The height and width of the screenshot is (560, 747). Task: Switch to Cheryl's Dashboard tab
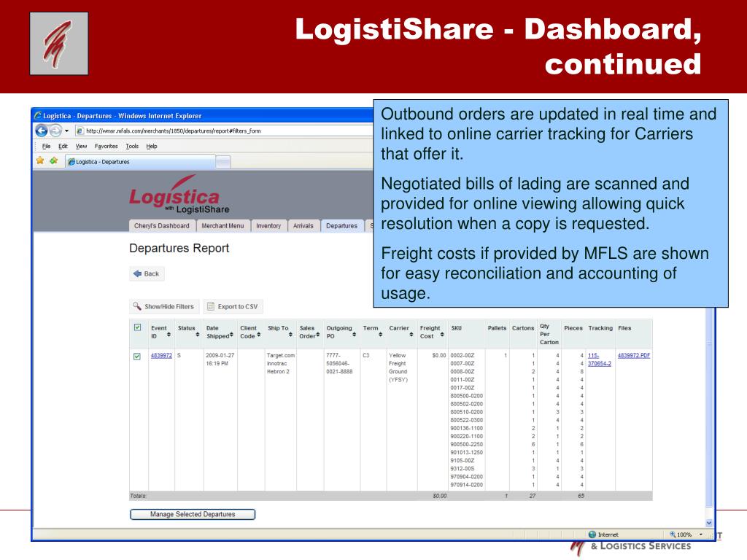click(x=161, y=226)
